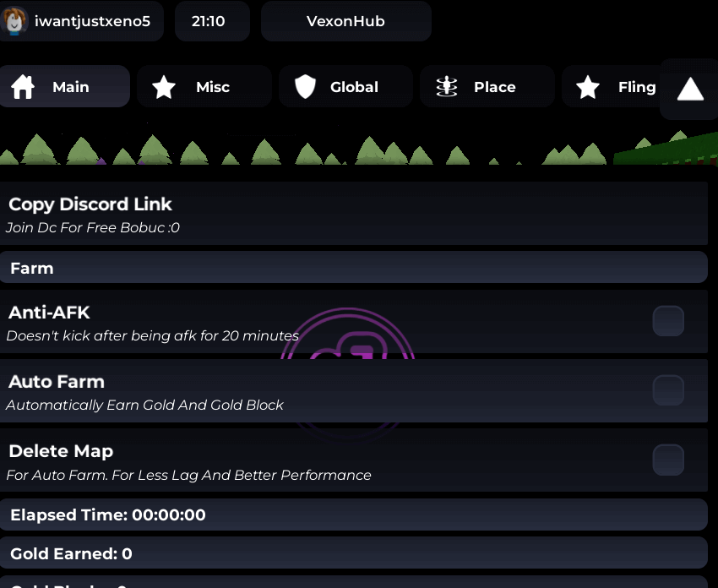This screenshot has height=588, width=718.
Task: Click the username iwantjustxeno5 label
Action: tap(93, 21)
